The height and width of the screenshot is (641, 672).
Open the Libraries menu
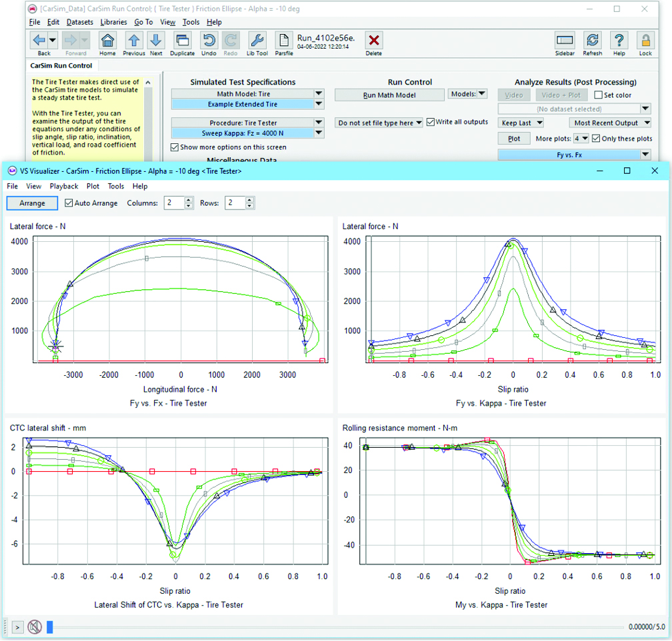(113, 22)
